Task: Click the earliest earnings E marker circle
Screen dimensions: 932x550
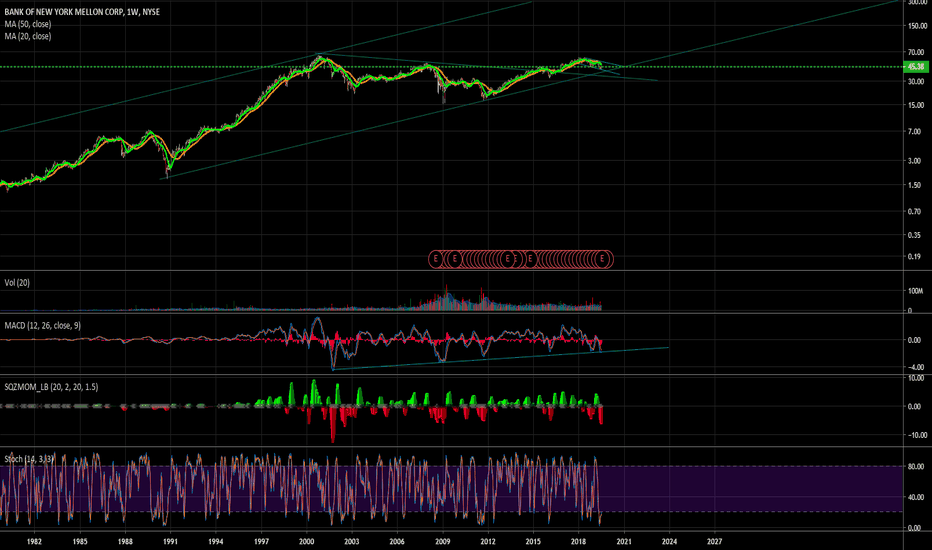Action: (436, 259)
